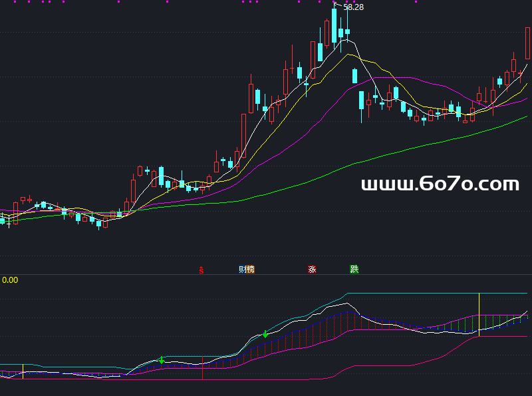Viewport: 532px width, 396px height.
Task: Click the divider between chart and indicator panel
Action: click(266, 274)
